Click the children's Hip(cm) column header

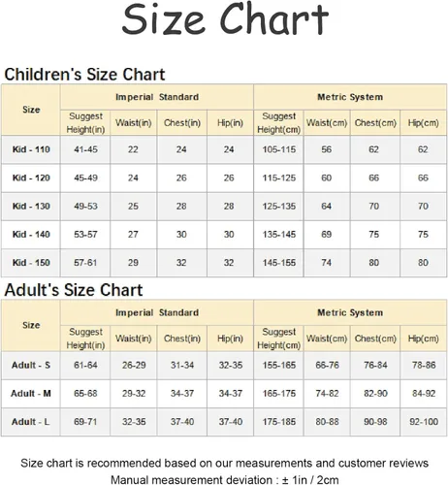(x=423, y=123)
